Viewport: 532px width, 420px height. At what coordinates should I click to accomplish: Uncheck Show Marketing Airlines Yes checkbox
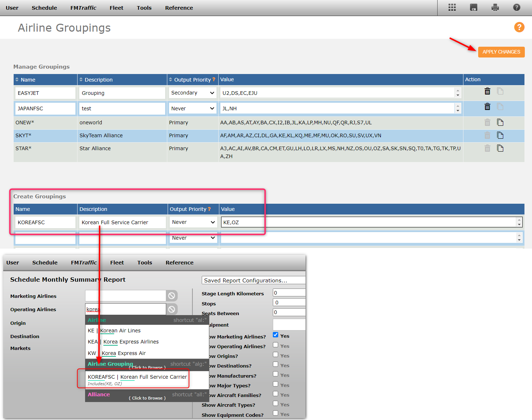(275, 335)
